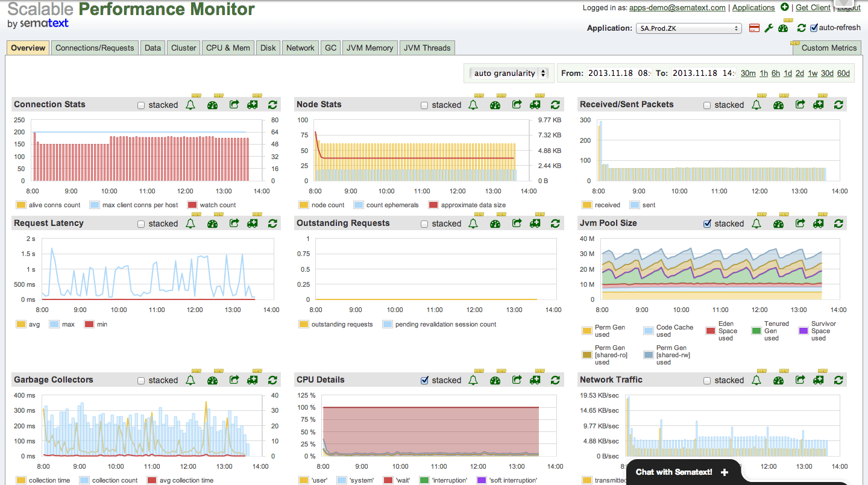Select the GC tab
This screenshot has height=485, width=868.
pyautogui.click(x=330, y=48)
